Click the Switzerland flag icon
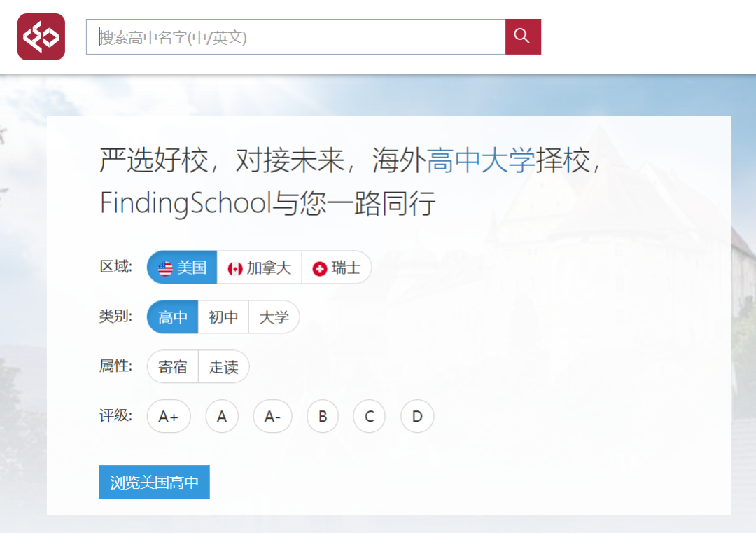The width and height of the screenshot is (756, 533). tap(320, 268)
